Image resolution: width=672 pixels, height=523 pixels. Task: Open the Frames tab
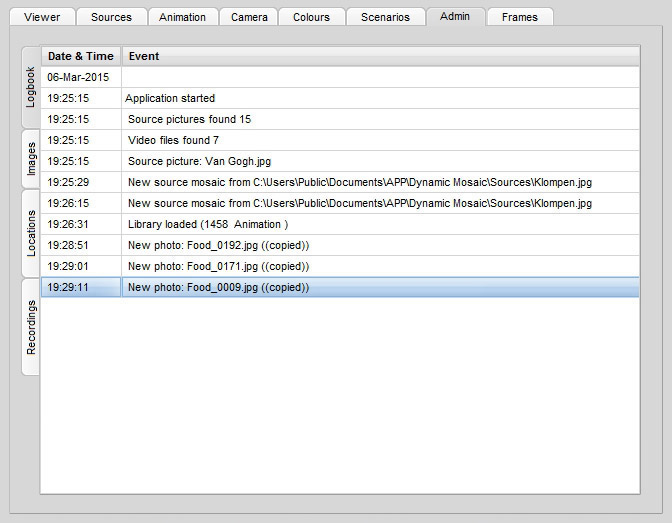pos(520,17)
